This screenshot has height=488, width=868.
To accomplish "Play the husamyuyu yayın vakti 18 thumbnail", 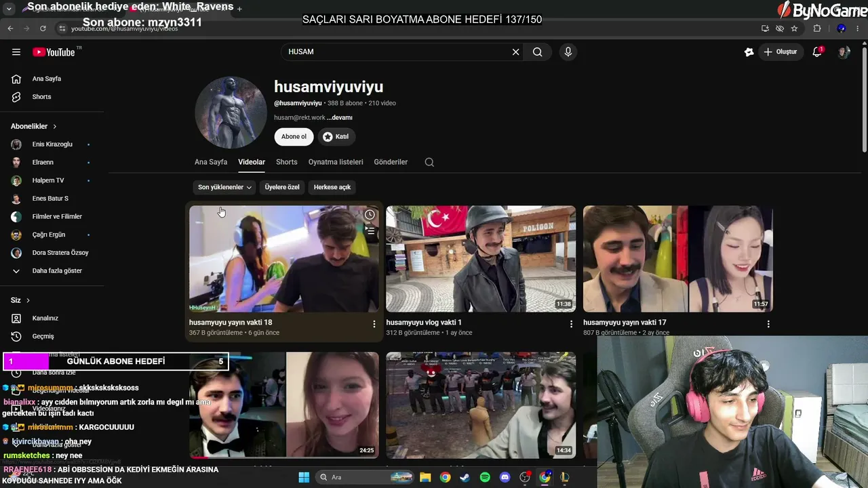I will coord(284,259).
